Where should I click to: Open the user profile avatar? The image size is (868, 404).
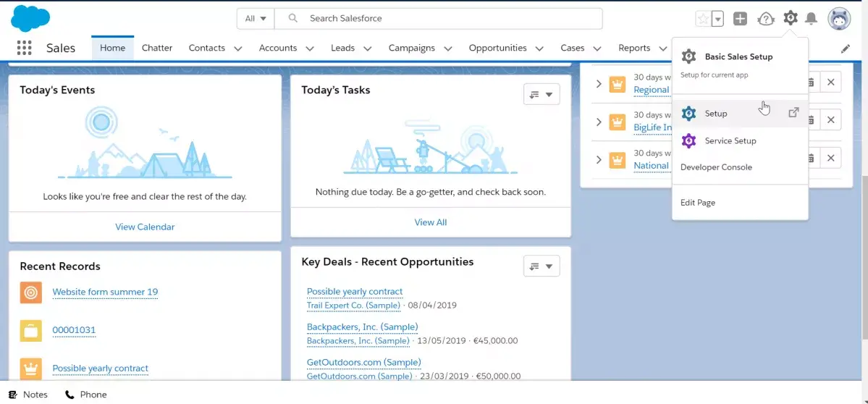tap(838, 19)
